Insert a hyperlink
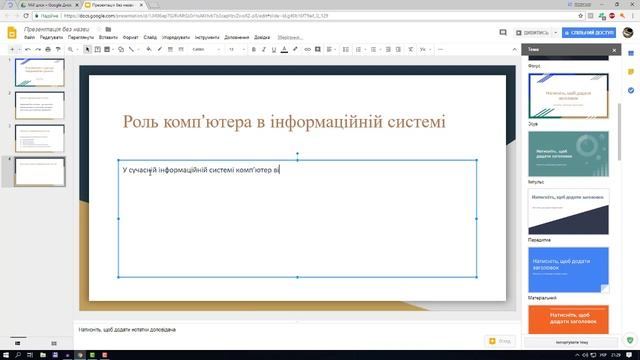 click(307, 49)
